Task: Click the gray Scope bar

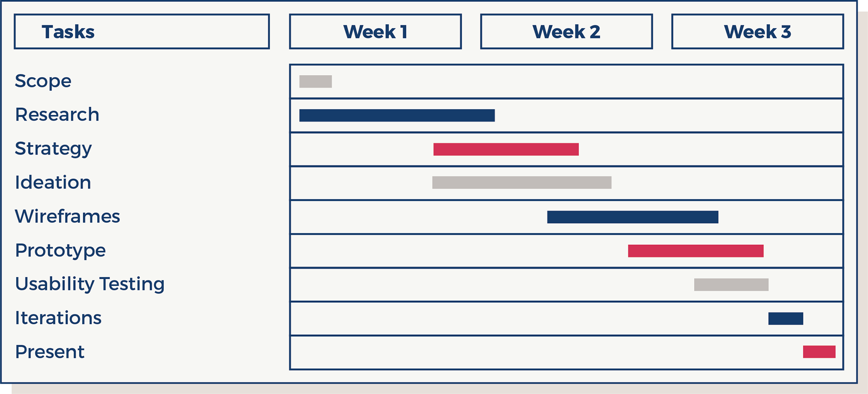Action: 316,81
